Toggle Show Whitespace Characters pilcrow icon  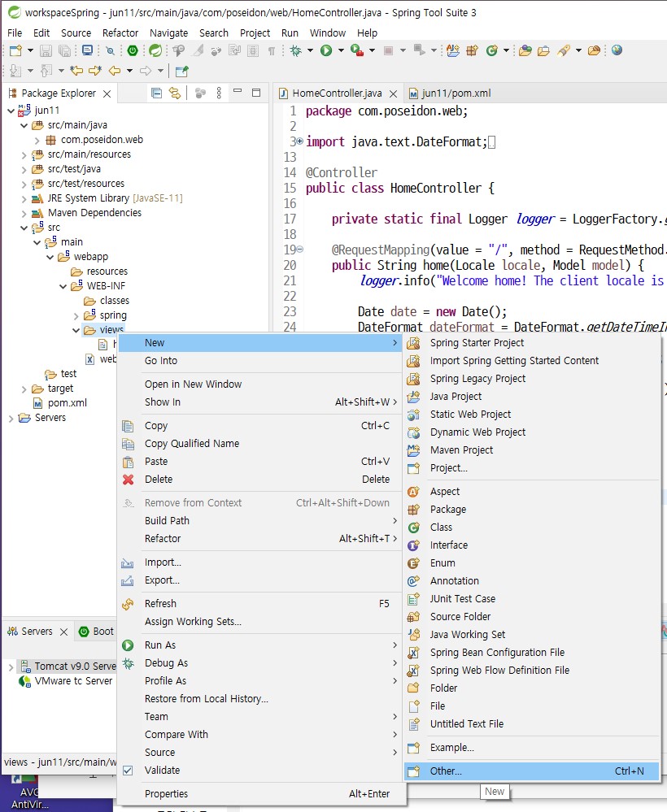pos(271,50)
